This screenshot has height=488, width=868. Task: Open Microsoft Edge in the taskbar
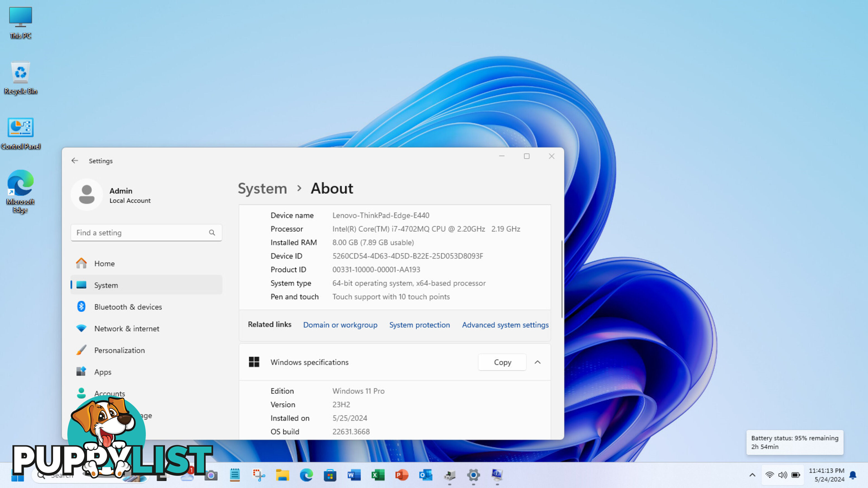click(x=306, y=475)
